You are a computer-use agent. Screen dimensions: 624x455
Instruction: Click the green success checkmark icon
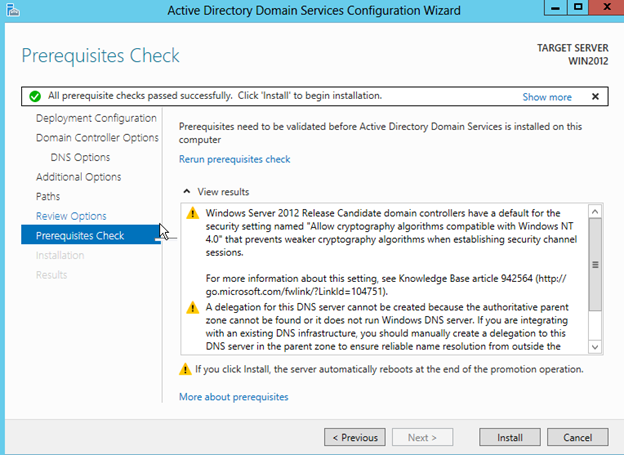coord(34,97)
